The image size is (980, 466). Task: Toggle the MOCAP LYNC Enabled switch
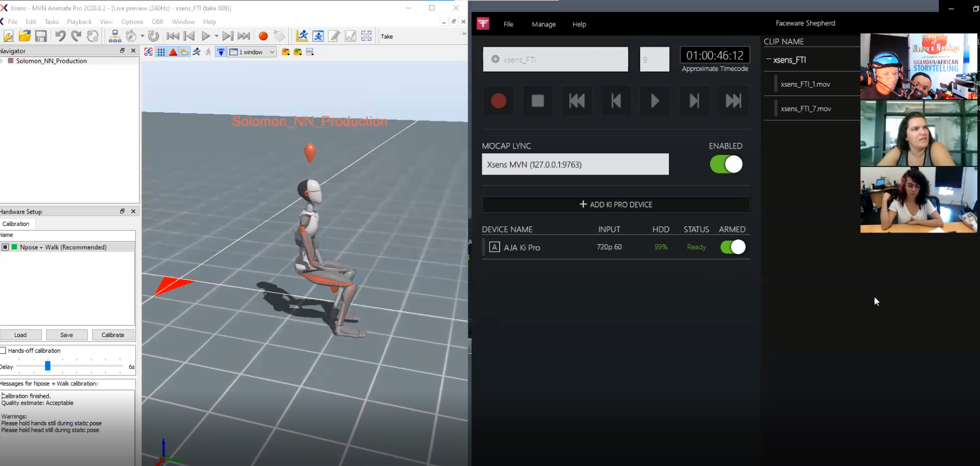[726, 164]
